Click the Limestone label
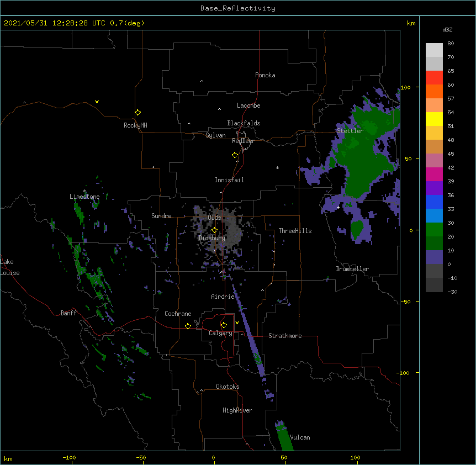The image size is (476, 465). (84, 197)
